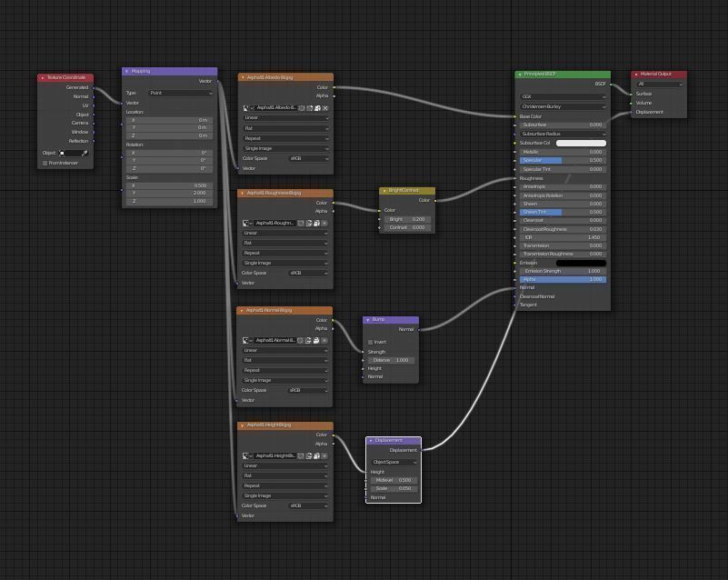Viewport: 728px width, 580px height.
Task: Collapse the Principled BSDF node
Action: (x=520, y=75)
